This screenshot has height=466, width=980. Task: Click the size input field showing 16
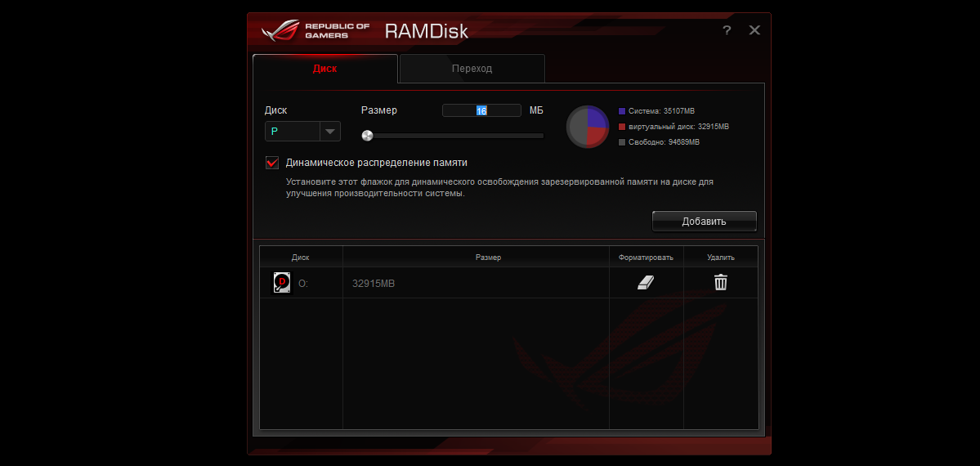(481, 110)
